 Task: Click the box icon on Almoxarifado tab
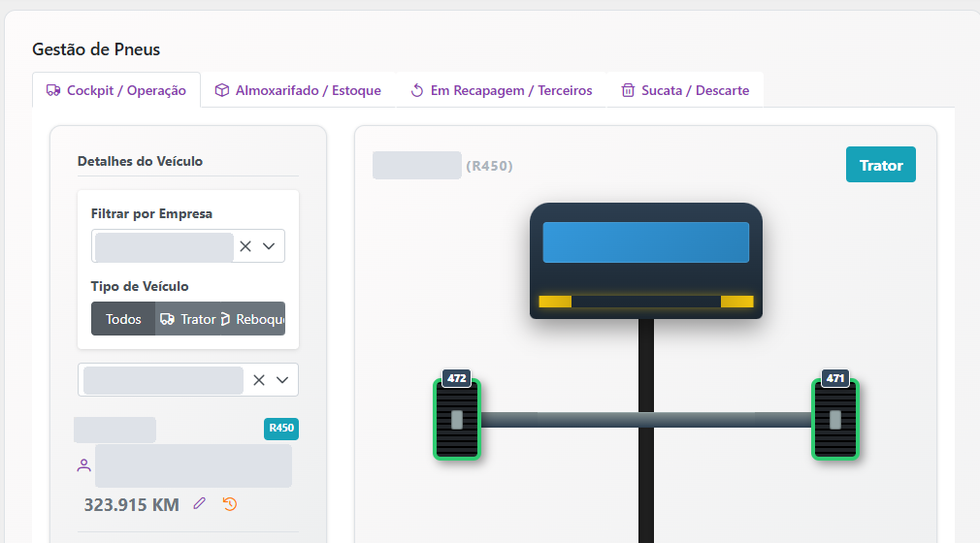222,90
